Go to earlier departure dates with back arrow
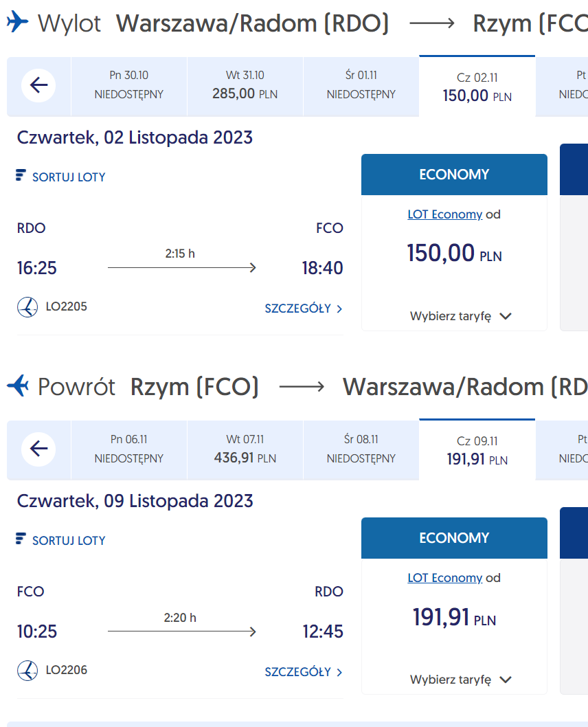The height and width of the screenshot is (727, 588). [x=38, y=85]
